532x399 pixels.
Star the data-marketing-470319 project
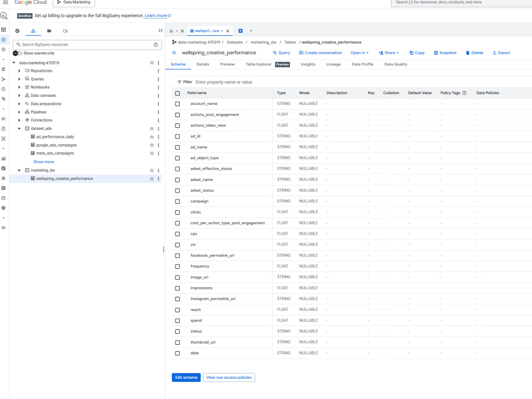coord(152,63)
